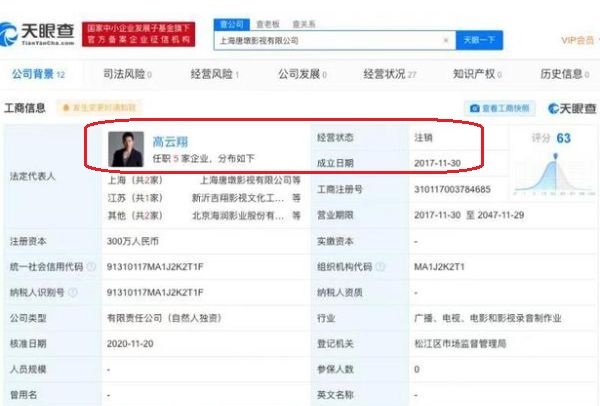
Task: Click the 营业期限 date range value
Action: 469,215
